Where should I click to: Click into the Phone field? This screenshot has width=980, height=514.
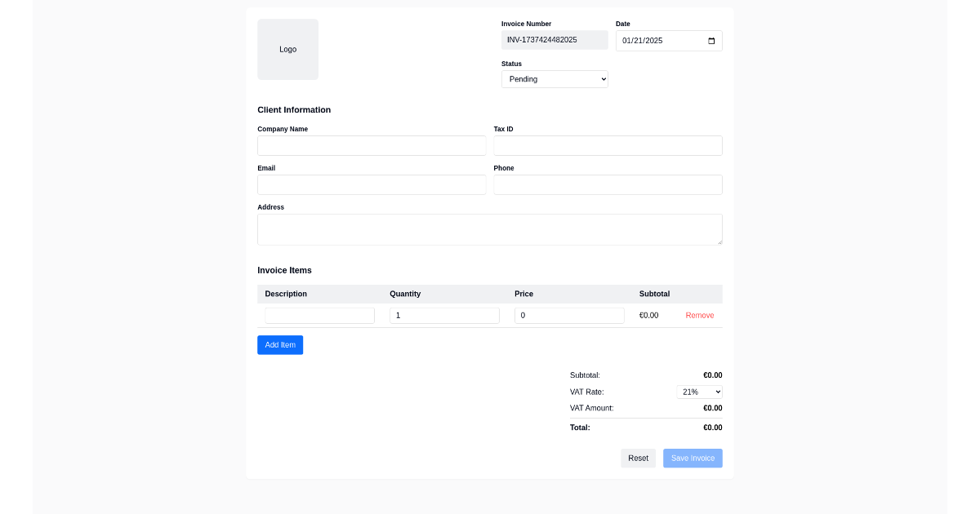click(608, 184)
